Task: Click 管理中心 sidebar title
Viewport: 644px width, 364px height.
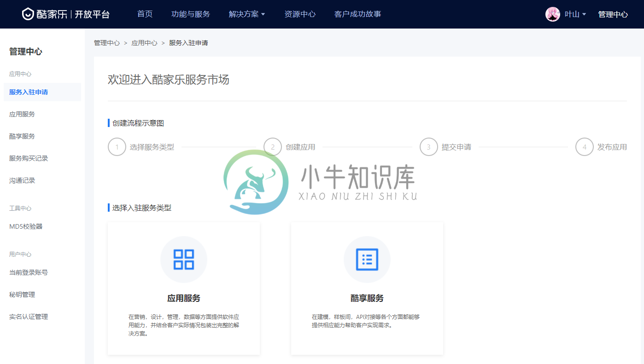Action: point(26,52)
